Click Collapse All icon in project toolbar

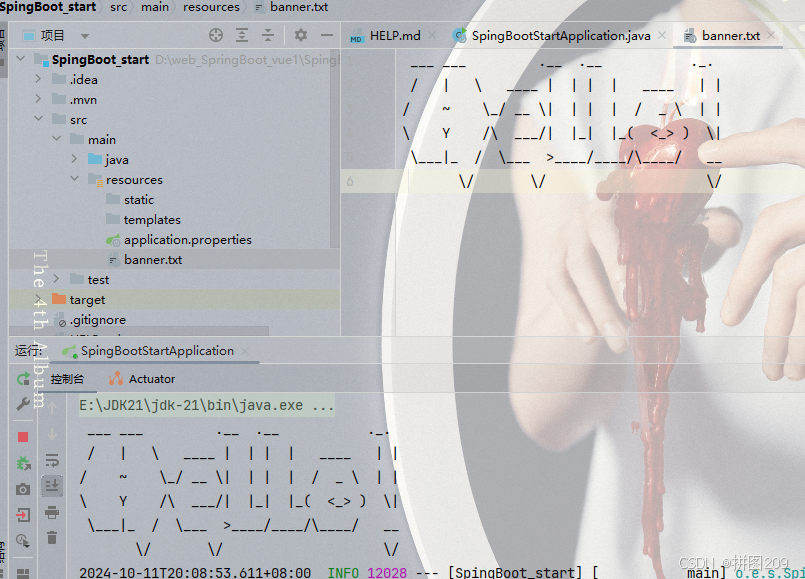pos(267,35)
